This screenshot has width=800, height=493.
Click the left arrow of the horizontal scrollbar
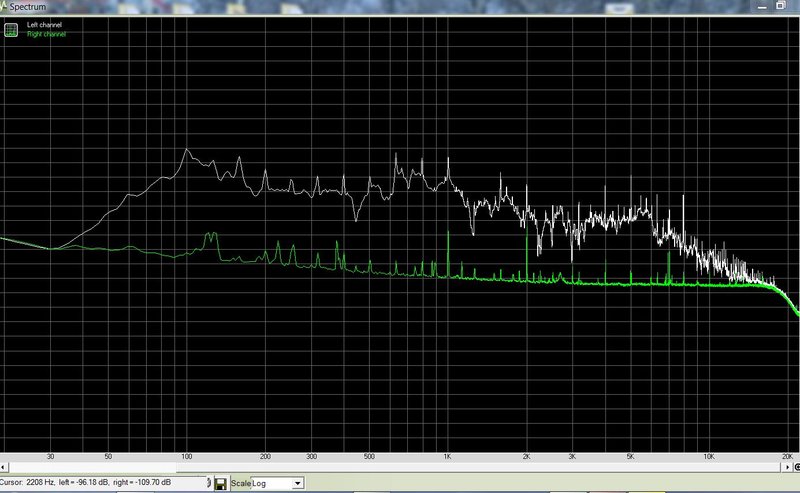pos(4,467)
